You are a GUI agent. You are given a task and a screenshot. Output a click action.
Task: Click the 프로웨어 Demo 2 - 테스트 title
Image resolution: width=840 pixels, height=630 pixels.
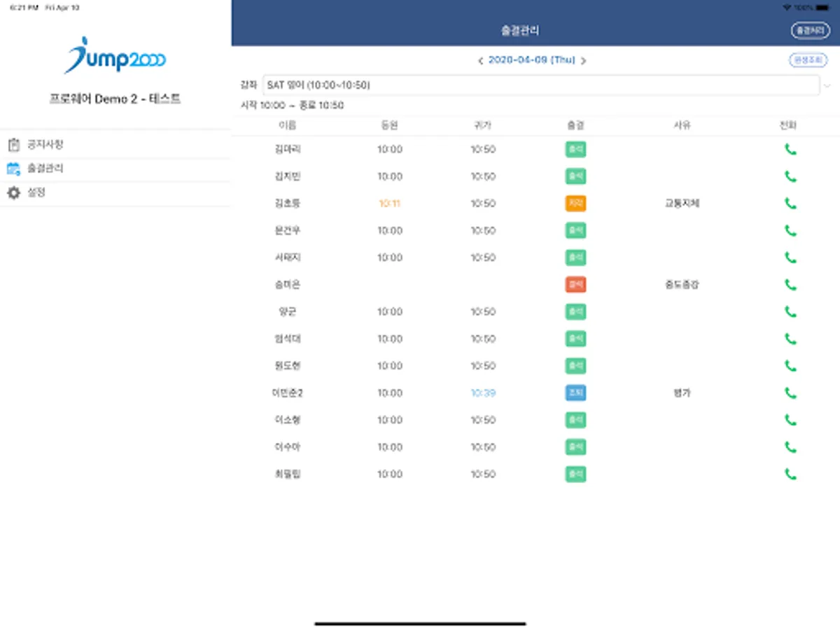coord(115,99)
